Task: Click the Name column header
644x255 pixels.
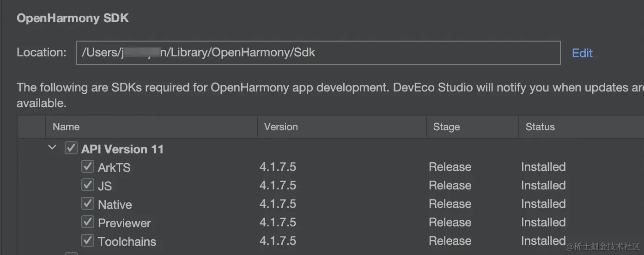Action: [66, 127]
